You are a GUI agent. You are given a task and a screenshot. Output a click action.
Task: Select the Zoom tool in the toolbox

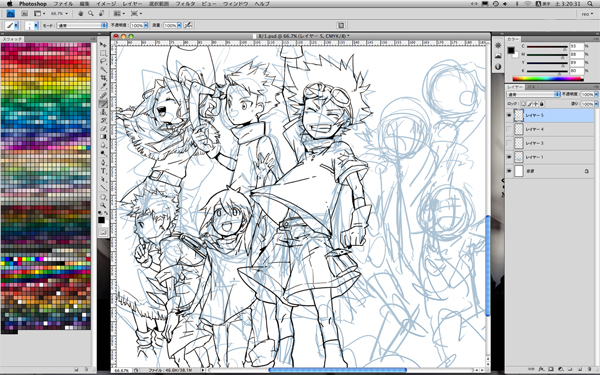[103, 205]
